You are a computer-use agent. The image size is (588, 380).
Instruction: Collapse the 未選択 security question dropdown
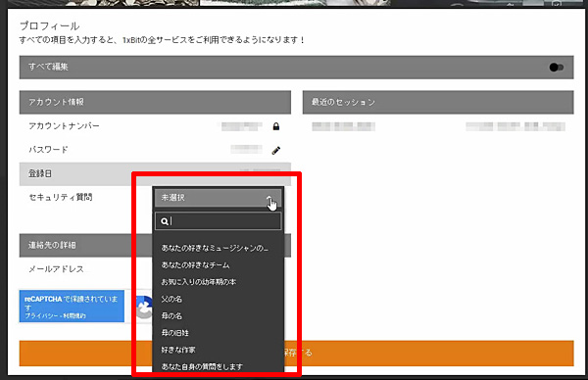tap(218, 198)
